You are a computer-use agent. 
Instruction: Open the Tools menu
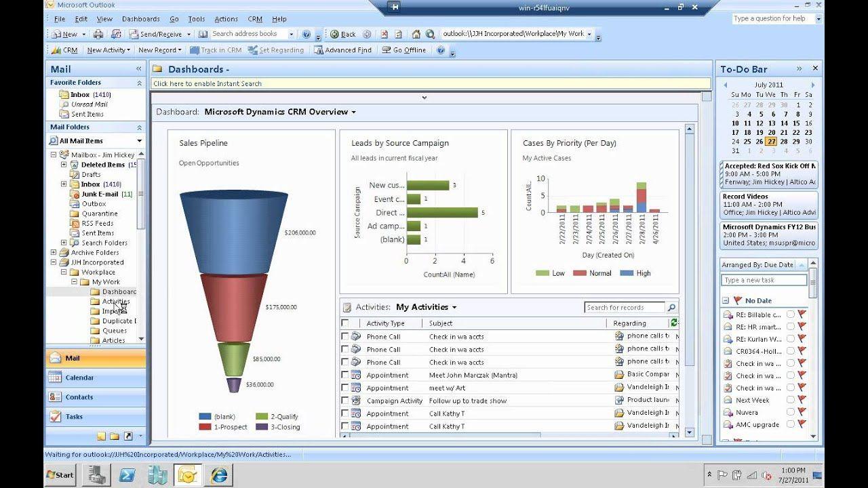[x=196, y=19]
